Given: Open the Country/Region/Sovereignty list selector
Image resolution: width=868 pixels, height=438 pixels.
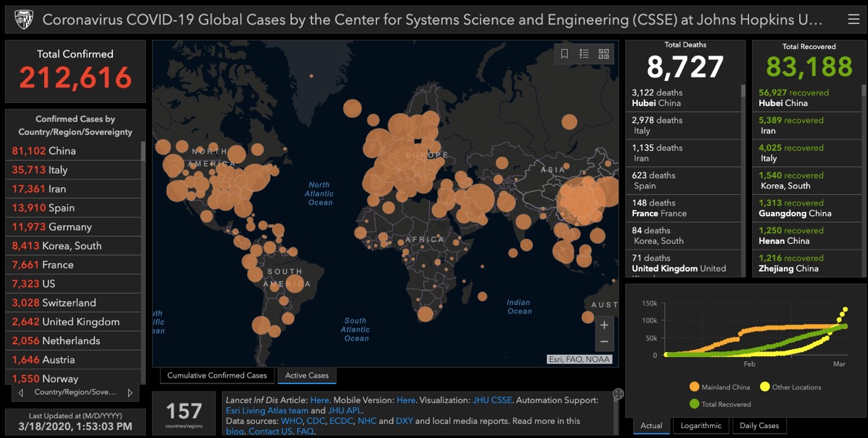Looking at the screenshot, I should 75,392.
